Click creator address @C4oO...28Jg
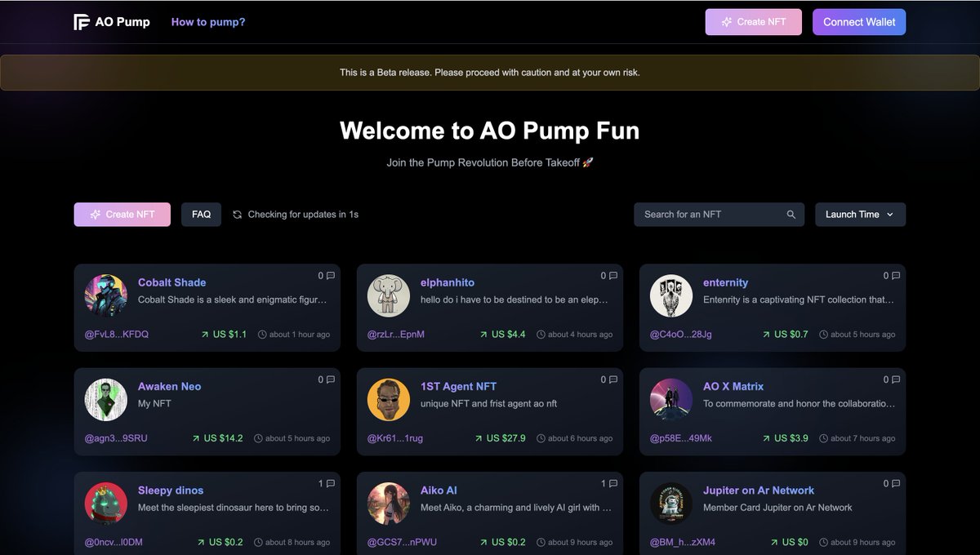The height and width of the screenshot is (555, 980). (x=681, y=335)
